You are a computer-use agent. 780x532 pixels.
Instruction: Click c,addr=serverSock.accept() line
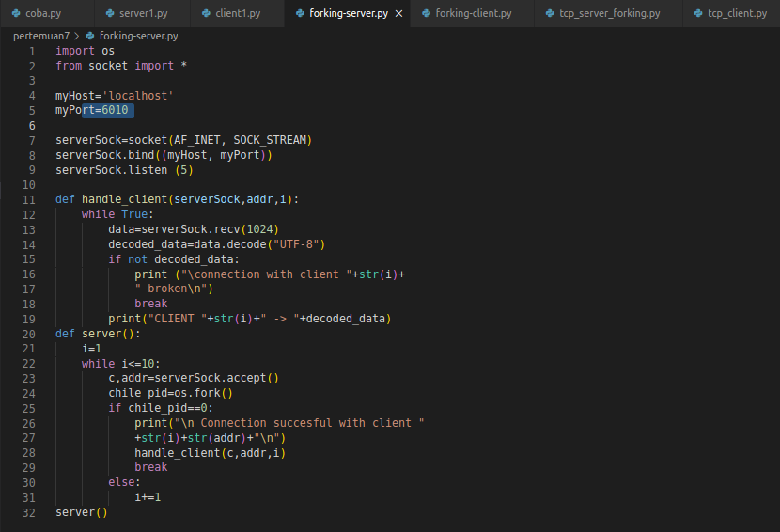pyautogui.click(x=194, y=378)
